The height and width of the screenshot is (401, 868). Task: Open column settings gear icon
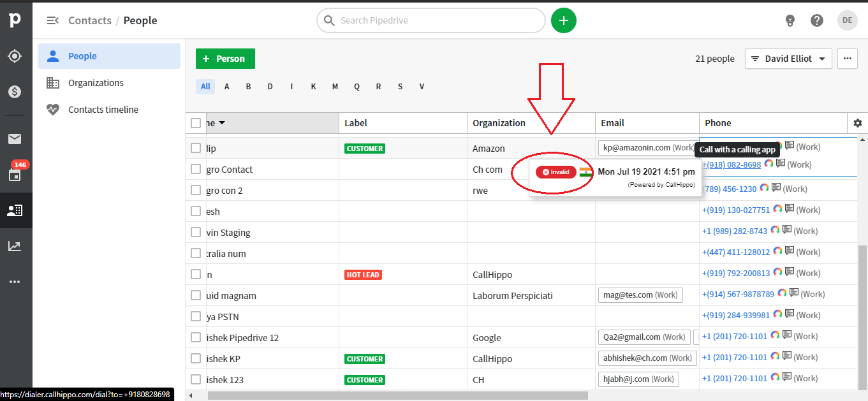[857, 123]
